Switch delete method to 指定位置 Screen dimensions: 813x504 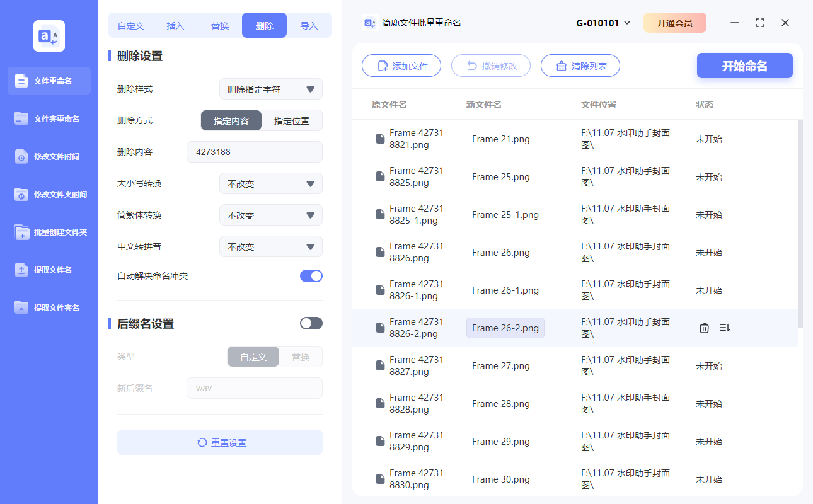pyautogui.click(x=293, y=120)
